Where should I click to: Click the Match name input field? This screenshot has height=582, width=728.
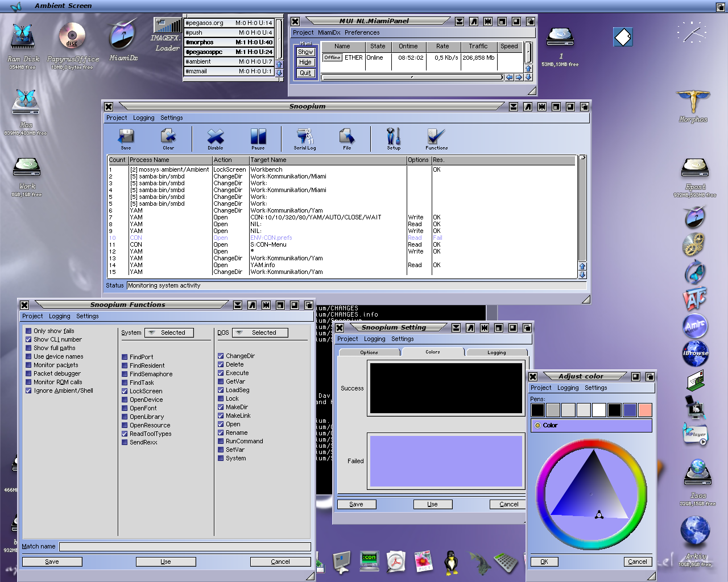185,546
